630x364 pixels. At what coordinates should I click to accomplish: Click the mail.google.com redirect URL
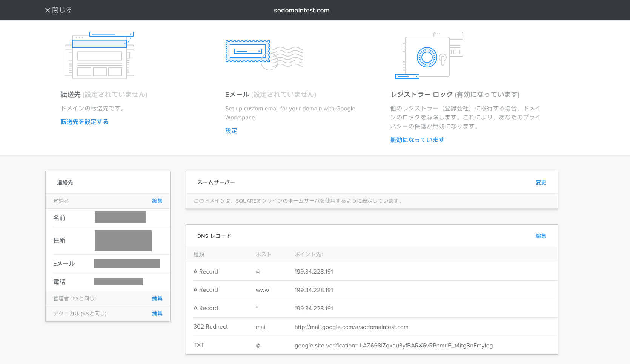click(x=352, y=327)
